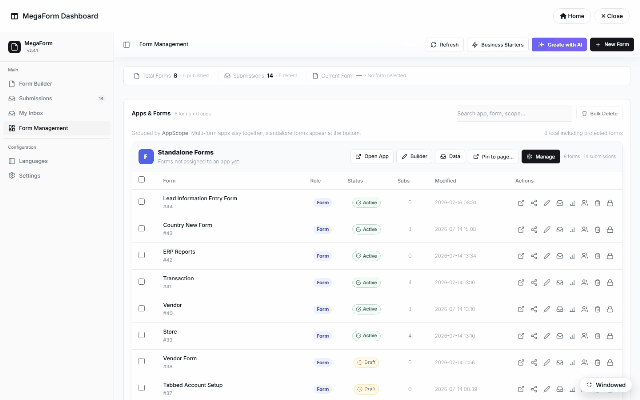The width and height of the screenshot is (640, 400).
Task: Share the Lead Information Entry Form
Action: click(x=534, y=203)
